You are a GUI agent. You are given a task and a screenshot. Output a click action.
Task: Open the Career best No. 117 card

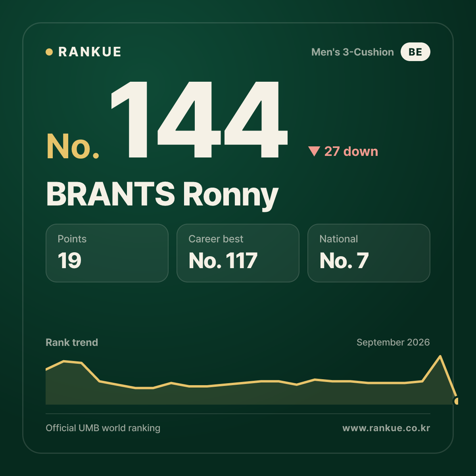[x=238, y=253]
